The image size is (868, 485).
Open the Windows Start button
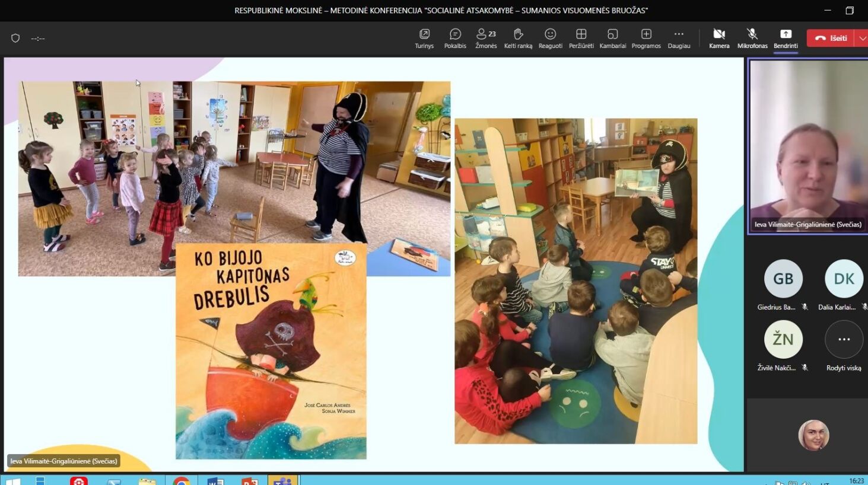point(12,481)
